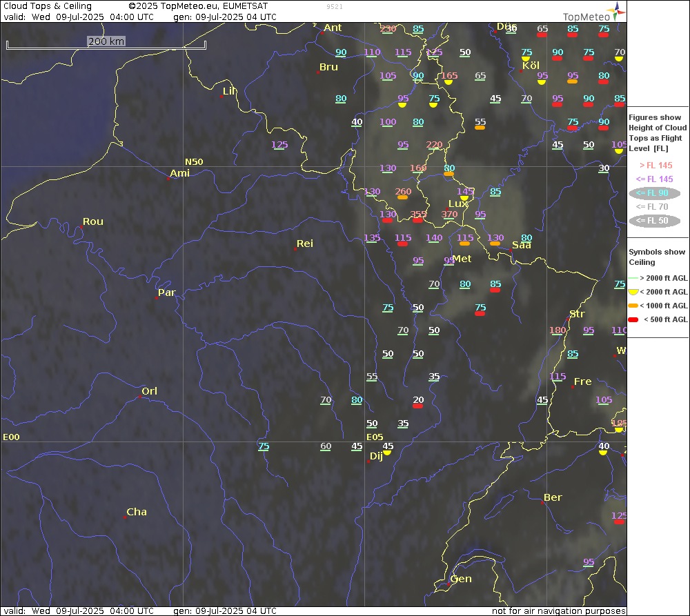Click the Cloud Tops & Ceiling title

tap(48, 6)
